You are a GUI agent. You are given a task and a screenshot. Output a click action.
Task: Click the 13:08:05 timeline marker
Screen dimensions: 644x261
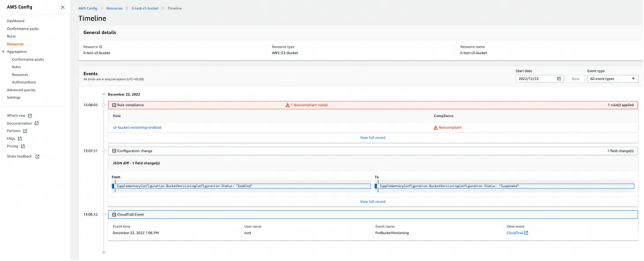coord(104,105)
